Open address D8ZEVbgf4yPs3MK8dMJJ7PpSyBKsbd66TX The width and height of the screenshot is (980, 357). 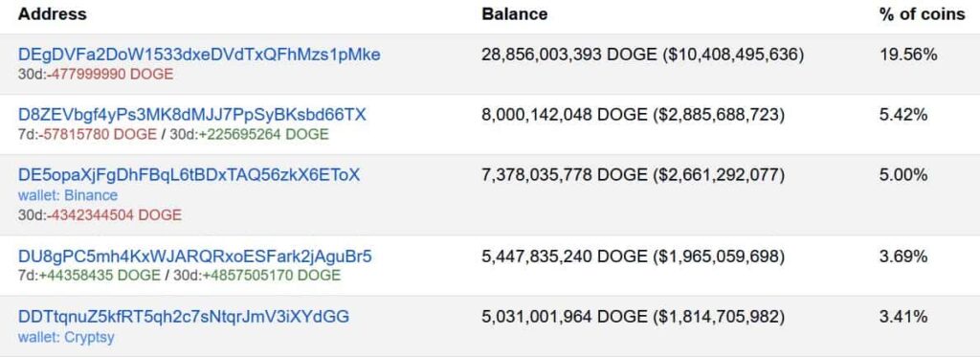click(191, 115)
